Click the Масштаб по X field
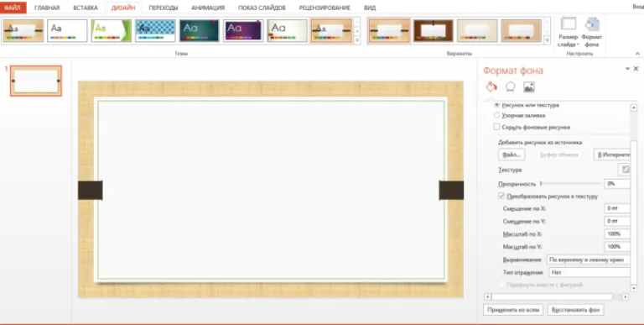 (x=617, y=233)
